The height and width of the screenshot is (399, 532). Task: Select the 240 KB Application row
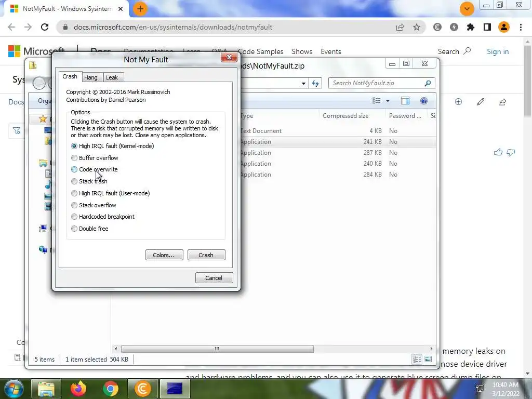pyautogui.click(x=338, y=164)
